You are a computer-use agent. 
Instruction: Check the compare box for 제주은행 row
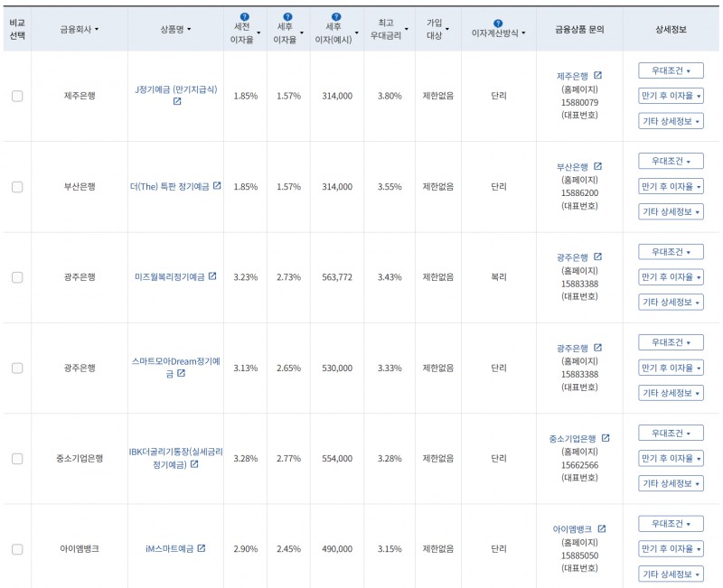click(x=17, y=96)
